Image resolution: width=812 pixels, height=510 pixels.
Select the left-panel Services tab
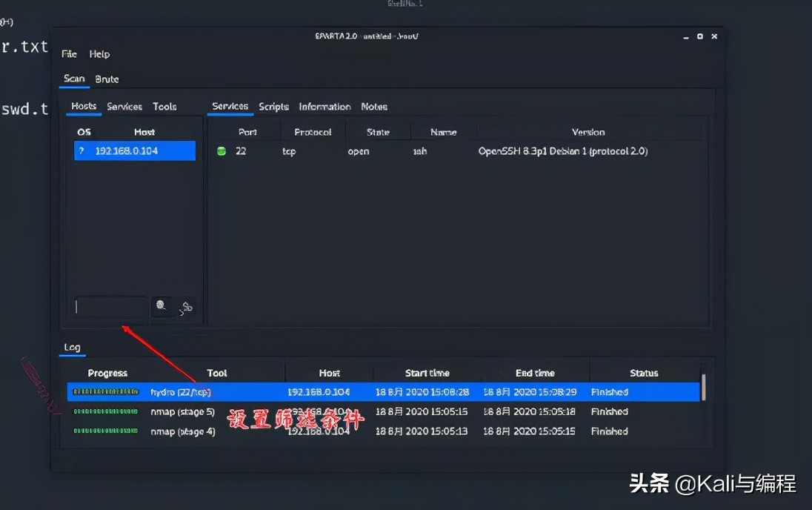tap(124, 107)
